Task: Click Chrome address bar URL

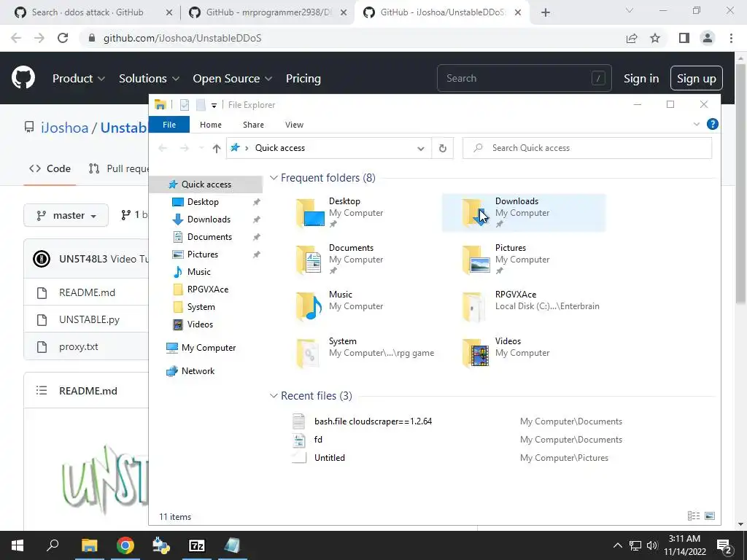Action: (182, 38)
